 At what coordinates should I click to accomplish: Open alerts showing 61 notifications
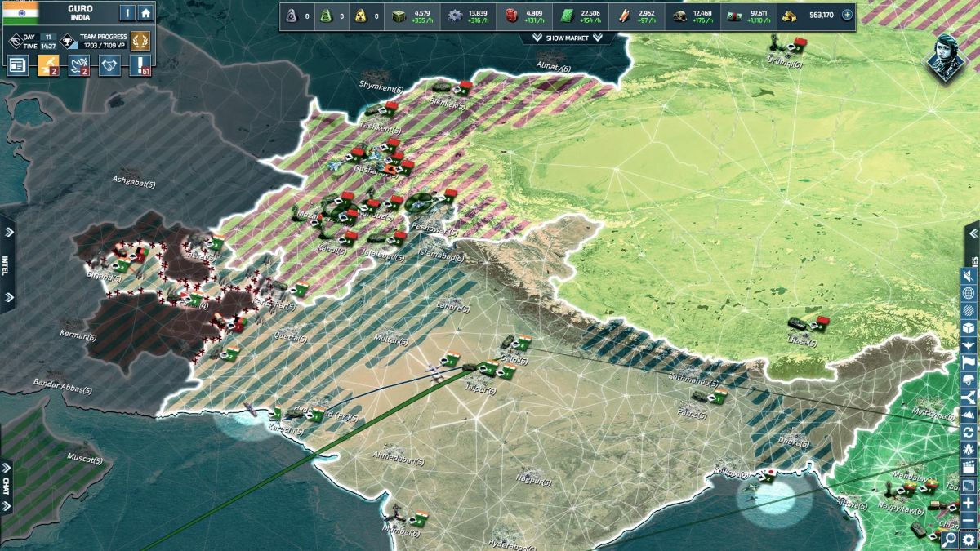(x=142, y=66)
